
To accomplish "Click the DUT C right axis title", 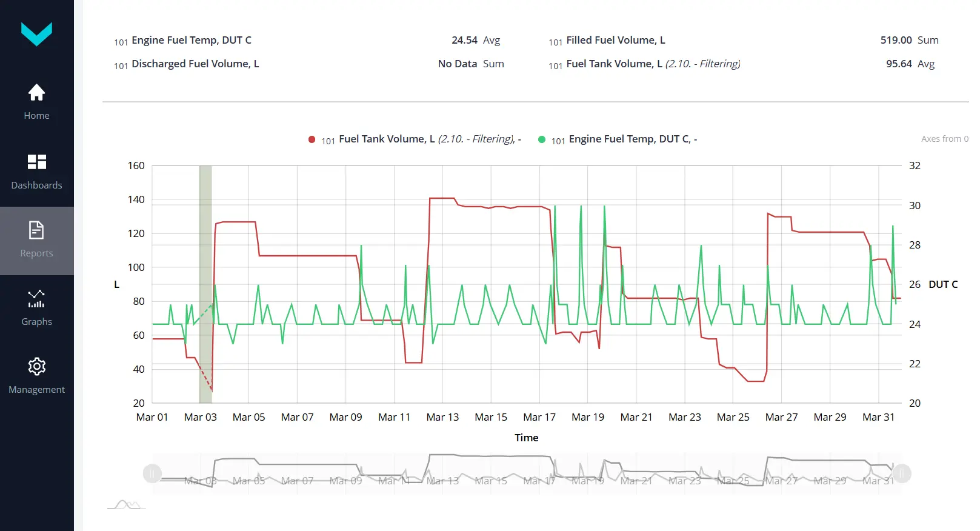I will (x=943, y=284).
